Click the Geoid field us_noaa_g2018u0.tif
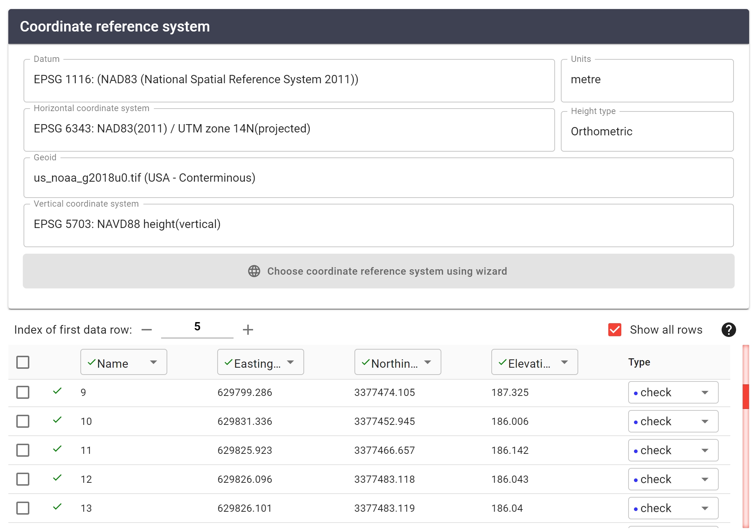This screenshot has height=532, width=756. pyautogui.click(x=378, y=178)
